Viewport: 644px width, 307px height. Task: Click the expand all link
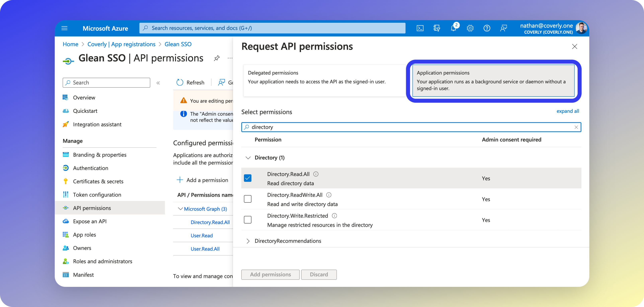568,111
